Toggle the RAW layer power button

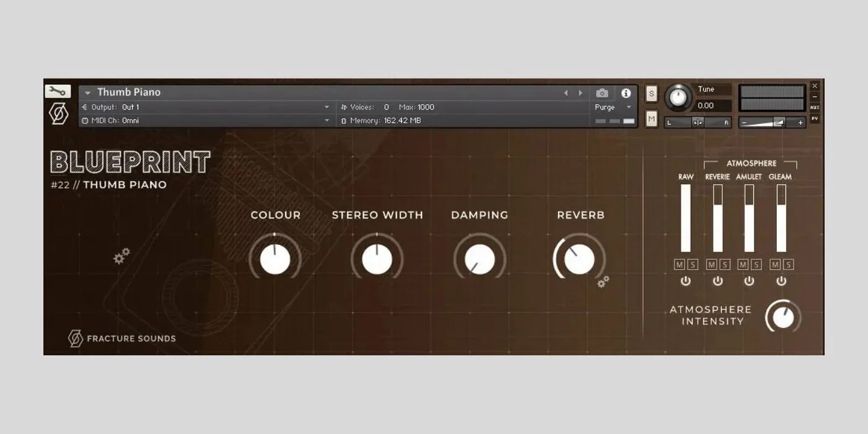tap(685, 281)
